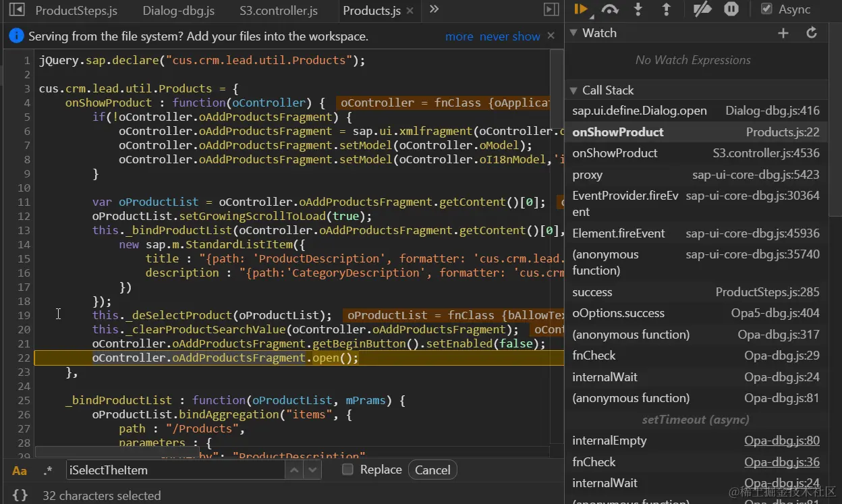Viewport: 842px width, 504px height.
Task: Select EventProvider.fireEvent stack frame
Action: tap(696, 204)
